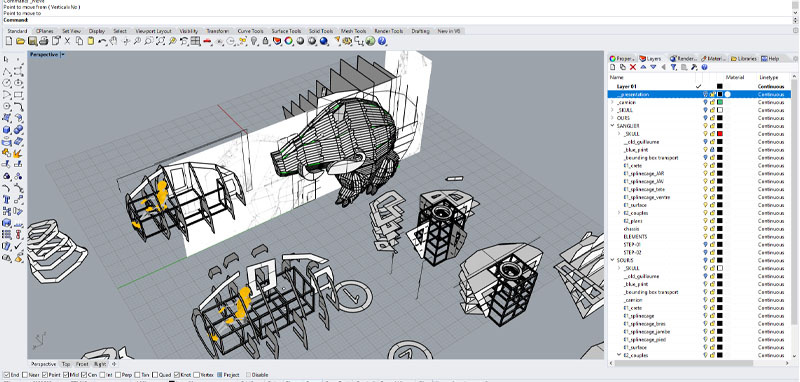Collapse the SANGLIER layer
This screenshot has width=800, height=382.
[612, 126]
